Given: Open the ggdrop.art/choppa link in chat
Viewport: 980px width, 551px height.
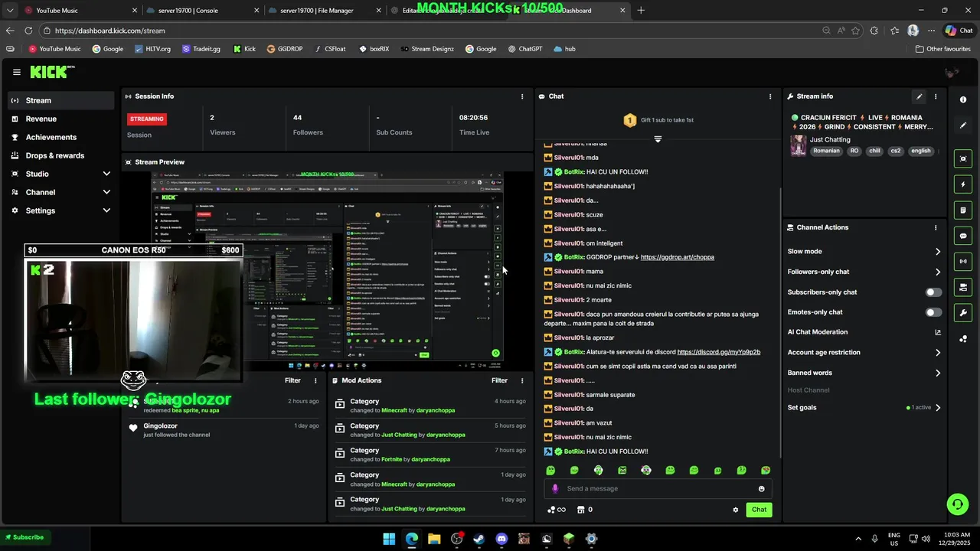Looking at the screenshot, I should tap(678, 257).
